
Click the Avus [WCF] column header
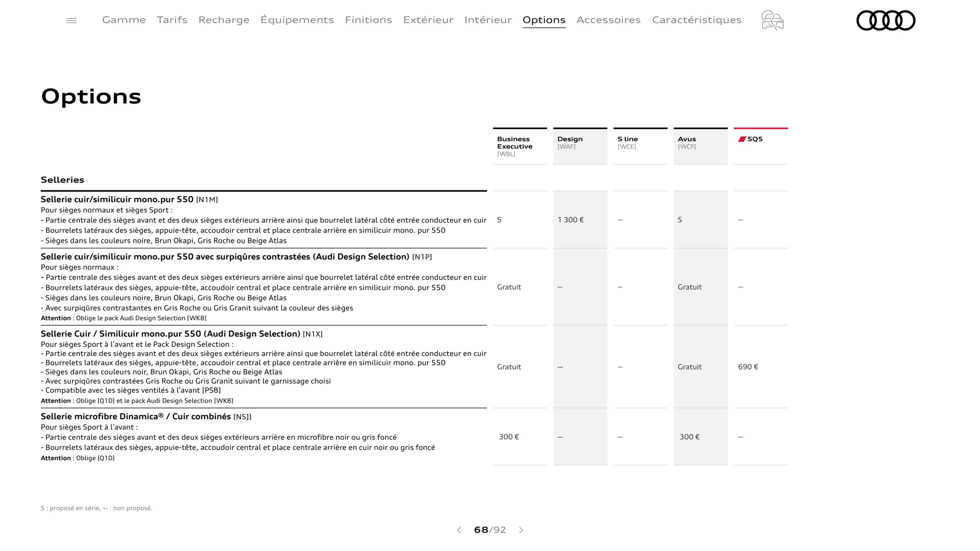click(701, 146)
